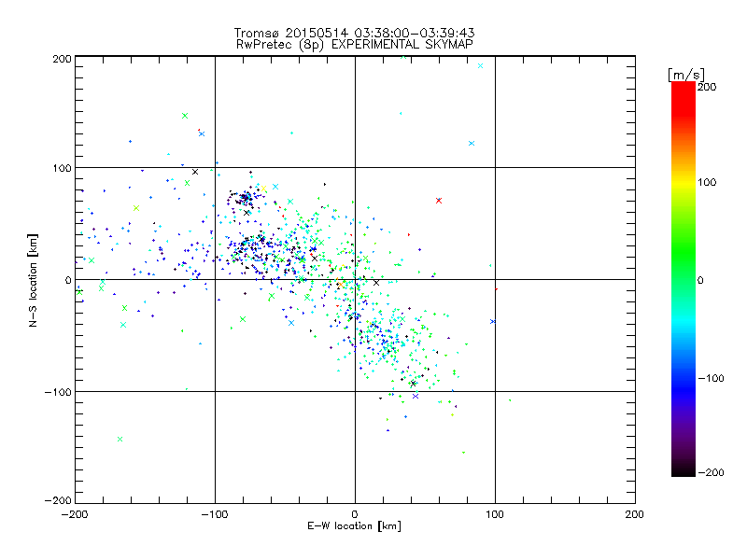Click the 200 label on the colorbar

click(707, 87)
